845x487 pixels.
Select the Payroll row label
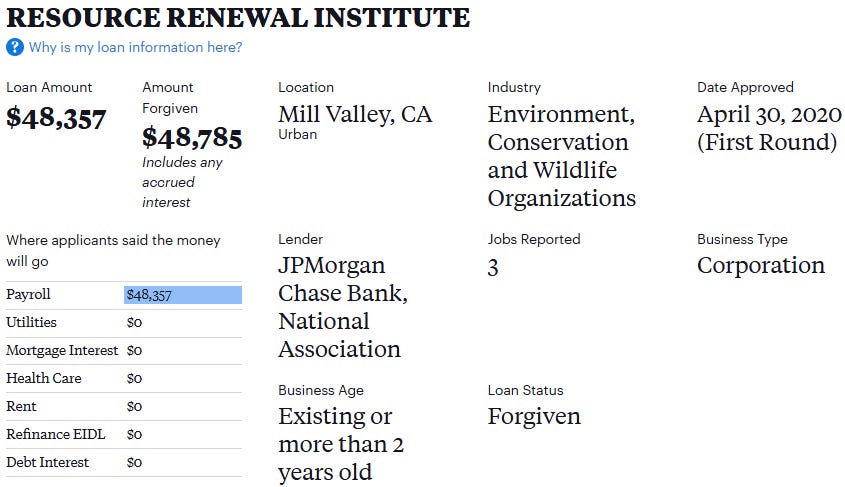(28, 294)
